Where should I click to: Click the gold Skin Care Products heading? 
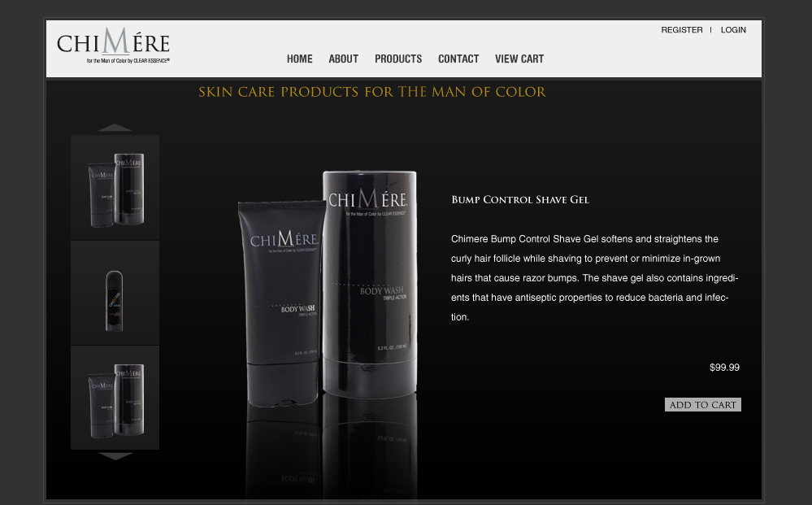tap(371, 92)
